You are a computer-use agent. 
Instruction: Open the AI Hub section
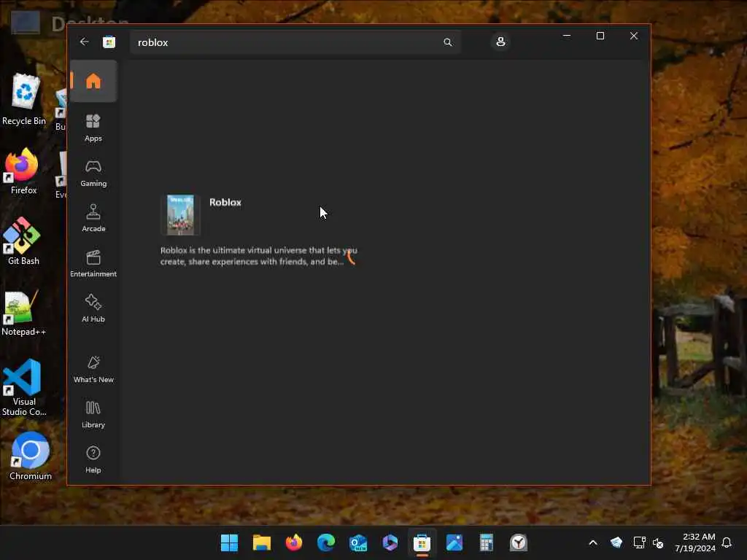pos(93,308)
